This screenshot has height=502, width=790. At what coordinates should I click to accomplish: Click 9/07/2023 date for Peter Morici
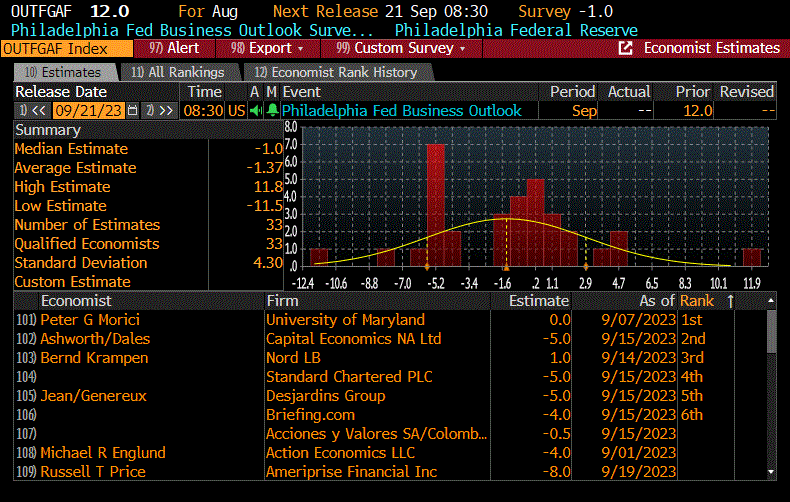(x=638, y=320)
